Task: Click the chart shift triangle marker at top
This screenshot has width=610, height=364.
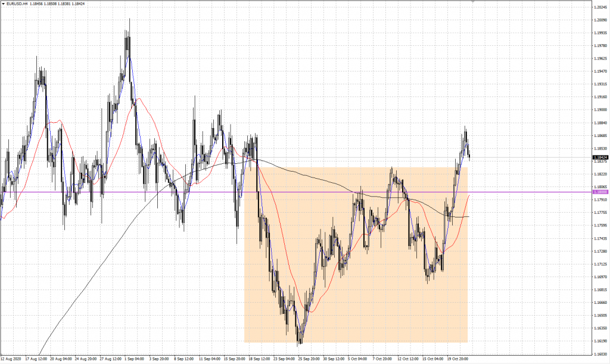Action: (472, 2)
